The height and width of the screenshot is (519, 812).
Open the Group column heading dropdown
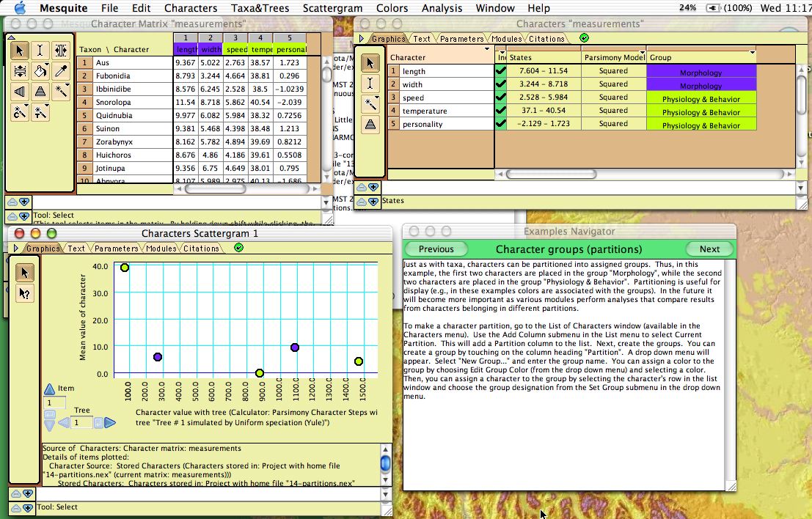752,52
